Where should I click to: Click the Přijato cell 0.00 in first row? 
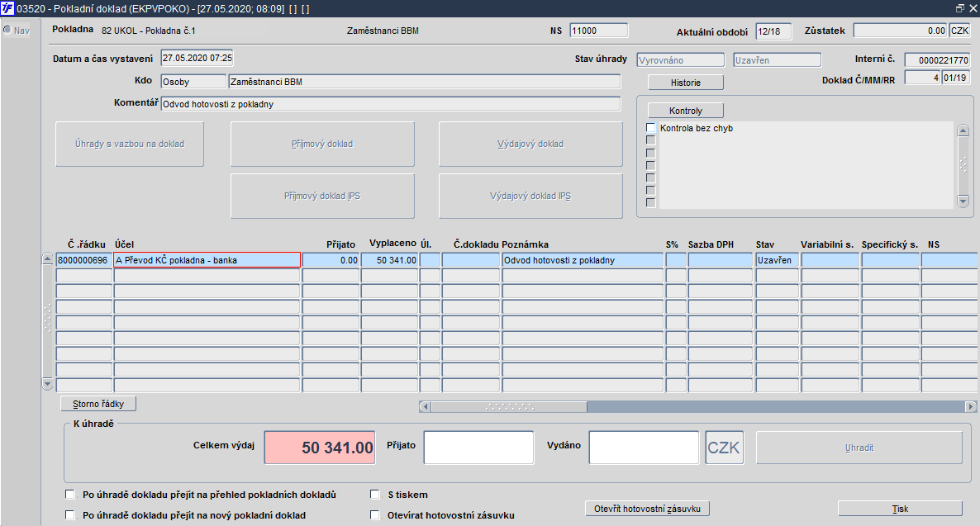(x=331, y=260)
